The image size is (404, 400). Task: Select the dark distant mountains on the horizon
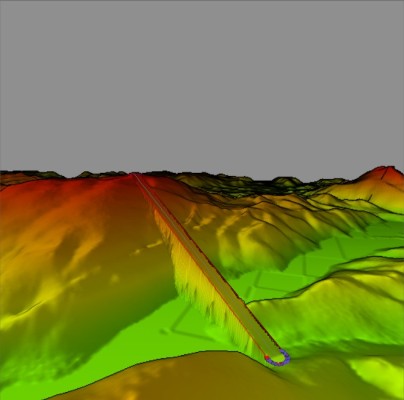click(x=233, y=183)
